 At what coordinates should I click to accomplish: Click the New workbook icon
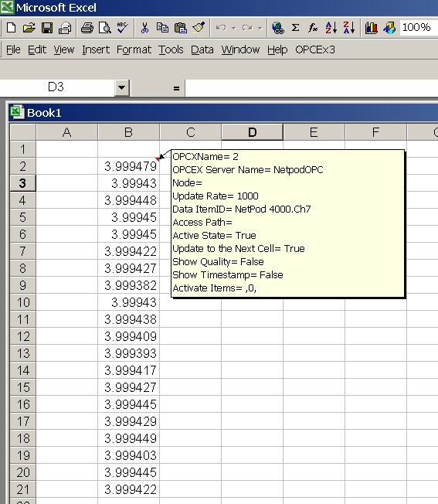pyautogui.click(x=12, y=28)
